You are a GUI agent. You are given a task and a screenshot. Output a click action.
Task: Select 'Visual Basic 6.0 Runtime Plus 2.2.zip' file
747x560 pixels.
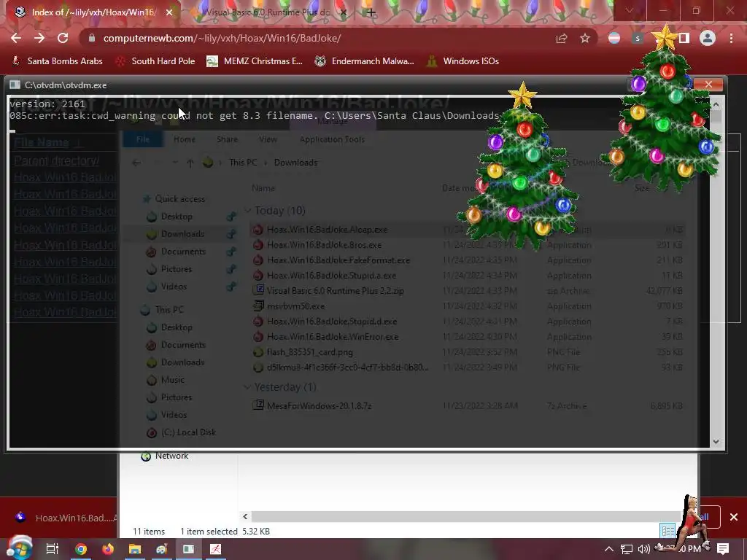335,290
